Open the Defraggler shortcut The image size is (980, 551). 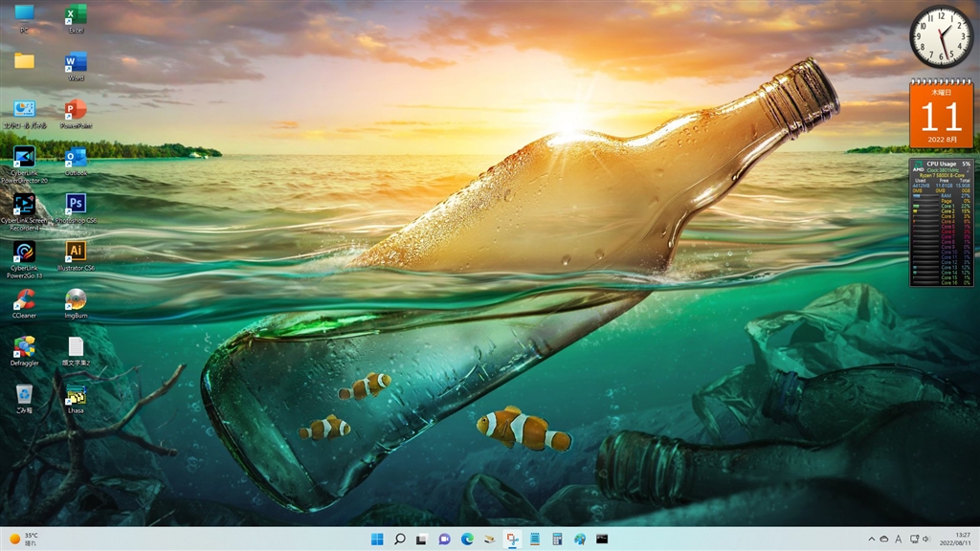[x=24, y=346]
